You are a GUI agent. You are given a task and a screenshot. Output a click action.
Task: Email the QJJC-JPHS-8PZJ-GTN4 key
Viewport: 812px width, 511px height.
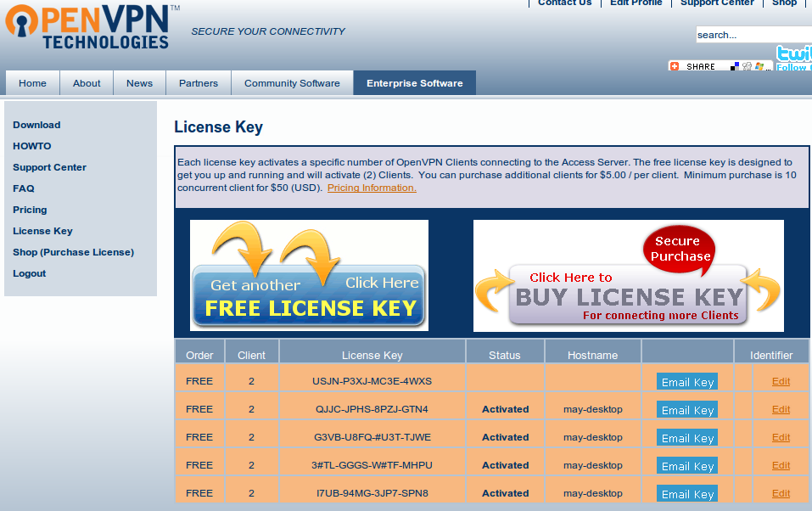coord(687,410)
